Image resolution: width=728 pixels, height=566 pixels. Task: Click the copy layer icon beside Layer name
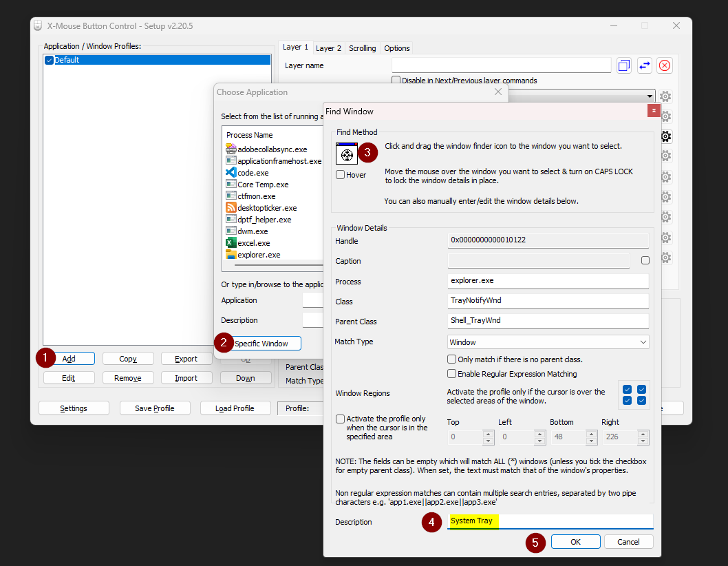click(x=624, y=65)
